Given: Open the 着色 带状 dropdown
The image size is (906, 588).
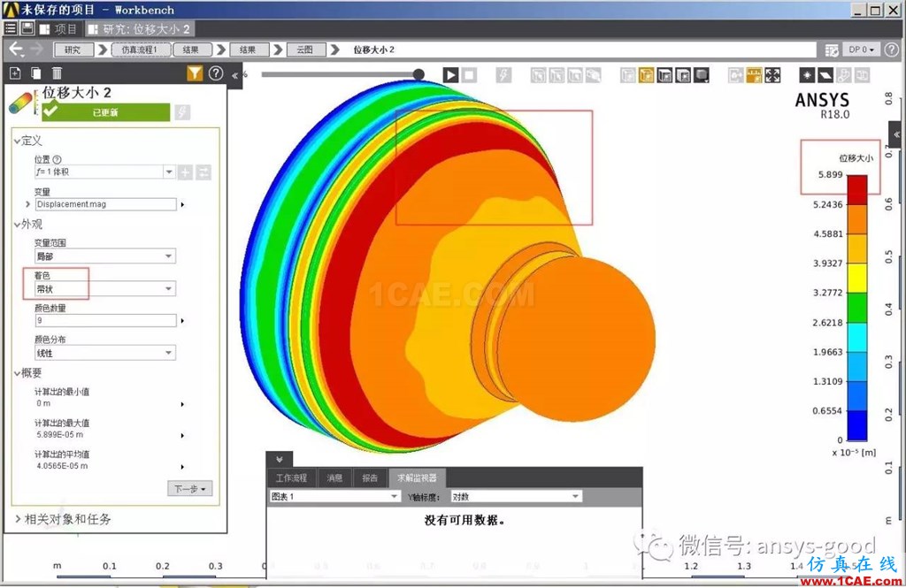Looking at the screenshot, I should pyautogui.click(x=104, y=289).
